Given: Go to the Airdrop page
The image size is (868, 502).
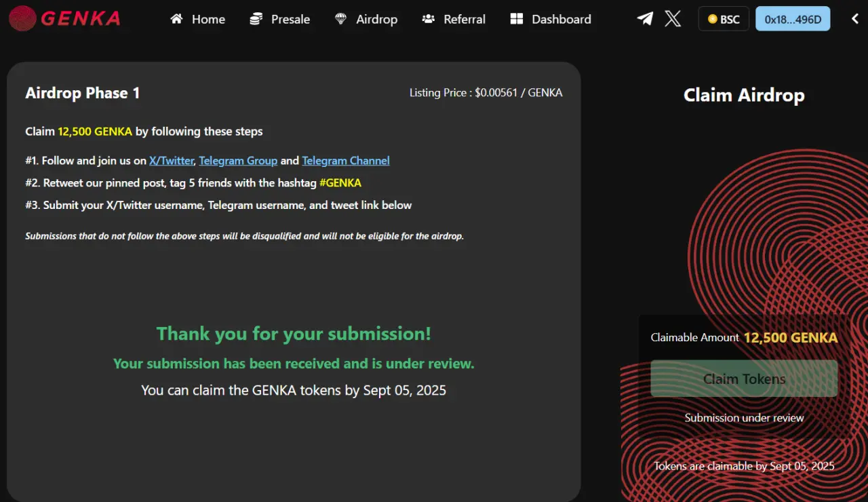Looking at the screenshot, I should pos(366,19).
